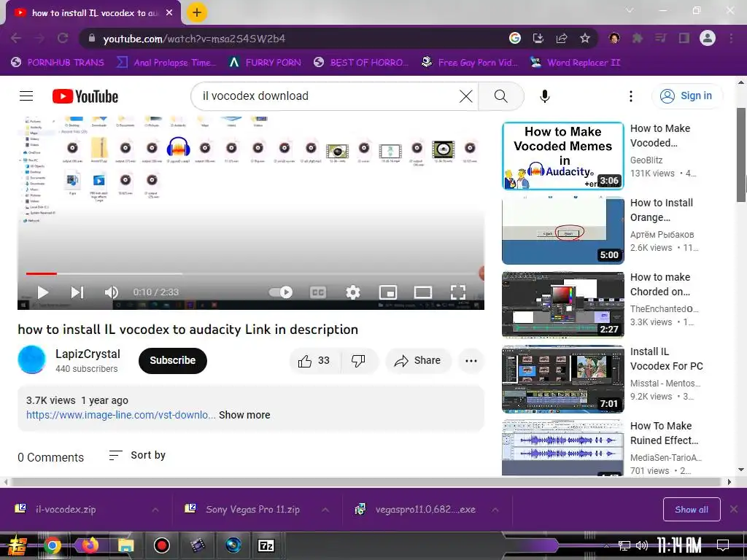
Task: Expand vegaspro11 exe download options
Action: coord(495,510)
